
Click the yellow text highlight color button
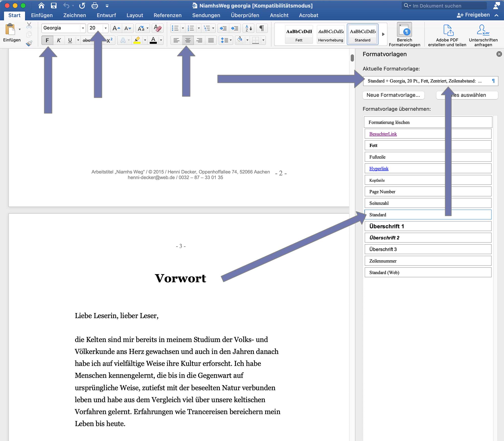tap(137, 40)
